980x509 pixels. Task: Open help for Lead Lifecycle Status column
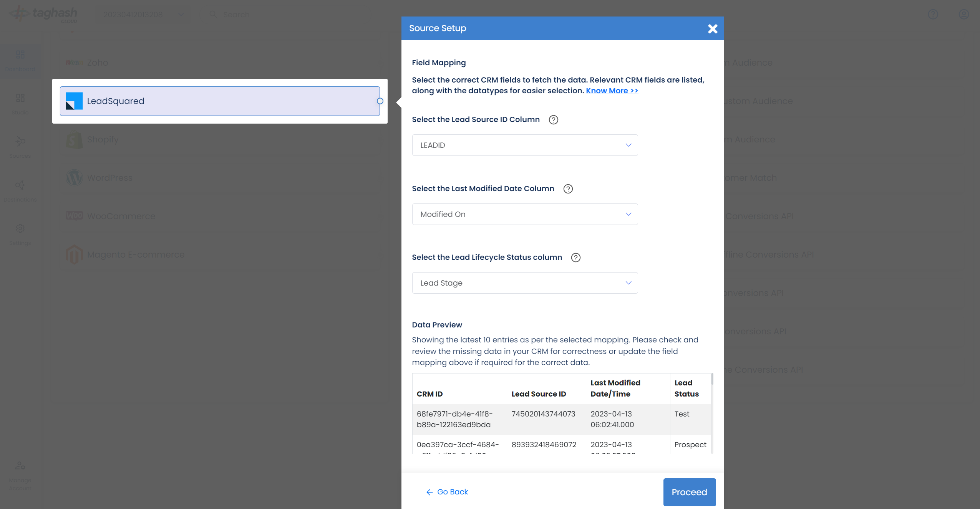[575, 258]
